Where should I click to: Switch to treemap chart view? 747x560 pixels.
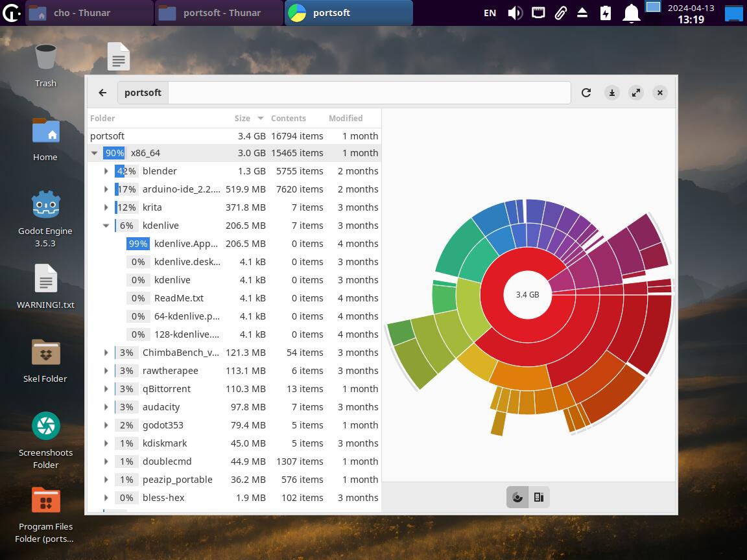539,497
